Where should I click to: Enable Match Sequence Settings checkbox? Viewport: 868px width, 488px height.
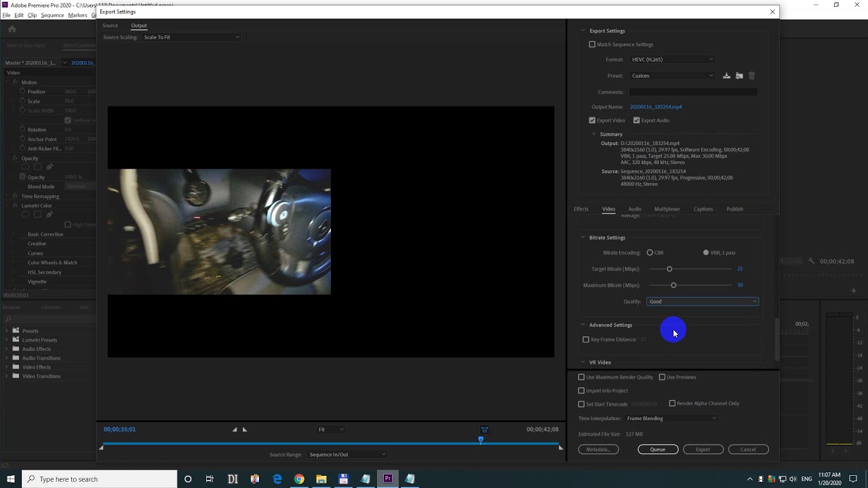[592, 45]
